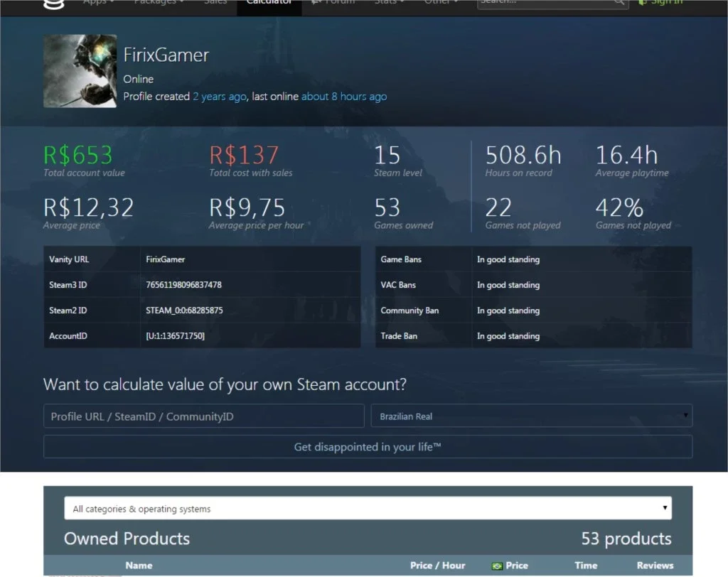The image size is (728, 577).
Task: Select Steam2 ID 'STEAM_0:0:68285875'
Action: [x=184, y=311]
